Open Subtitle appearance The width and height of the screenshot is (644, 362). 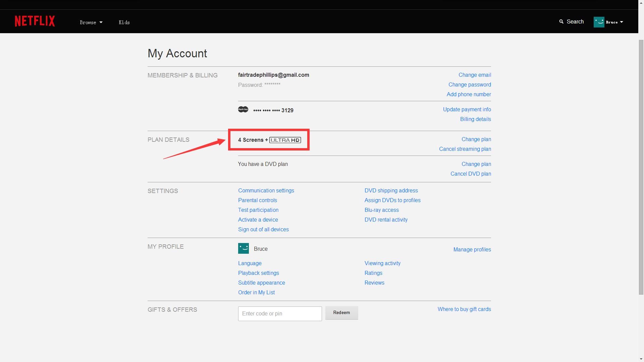pyautogui.click(x=262, y=283)
